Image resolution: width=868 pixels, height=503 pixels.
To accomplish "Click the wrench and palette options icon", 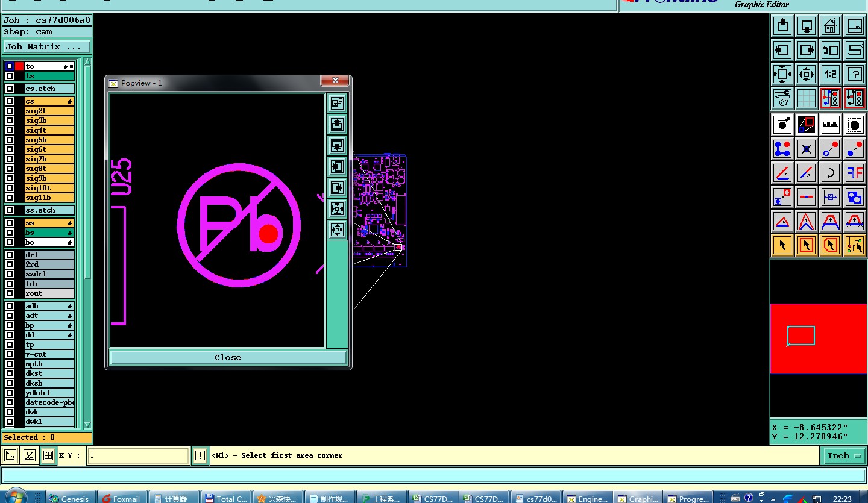I will [782, 98].
